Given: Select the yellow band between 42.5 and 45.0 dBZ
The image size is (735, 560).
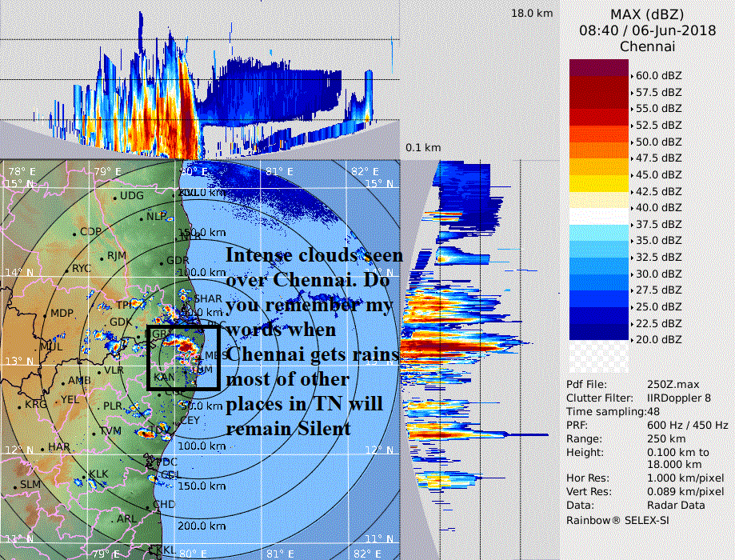Looking at the screenshot, I should (x=598, y=183).
